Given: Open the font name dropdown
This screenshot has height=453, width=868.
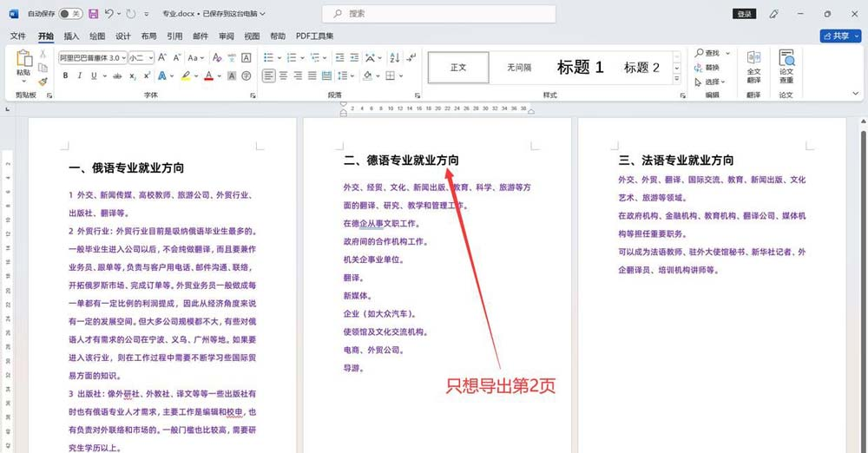Looking at the screenshot, I should coord(124,57).
